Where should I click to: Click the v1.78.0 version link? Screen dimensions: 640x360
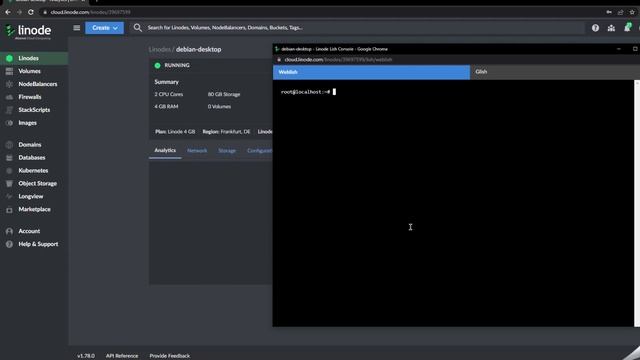pos(86,356)
